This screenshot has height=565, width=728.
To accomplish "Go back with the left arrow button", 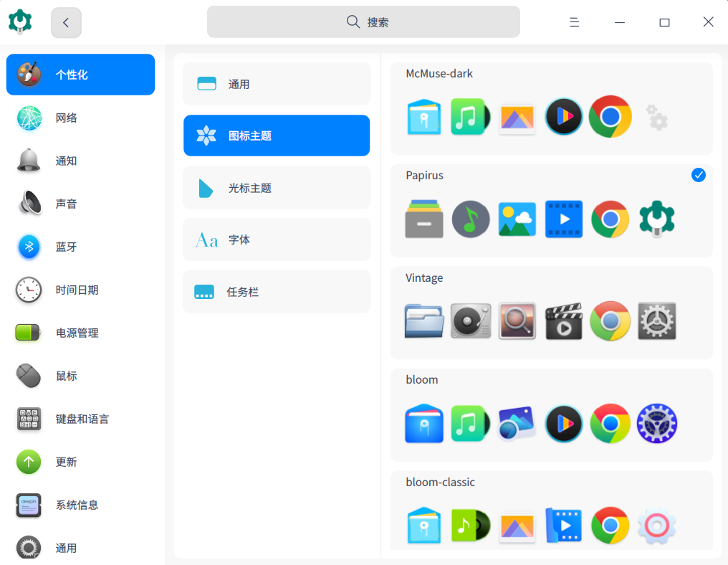I will coord(66,22).
